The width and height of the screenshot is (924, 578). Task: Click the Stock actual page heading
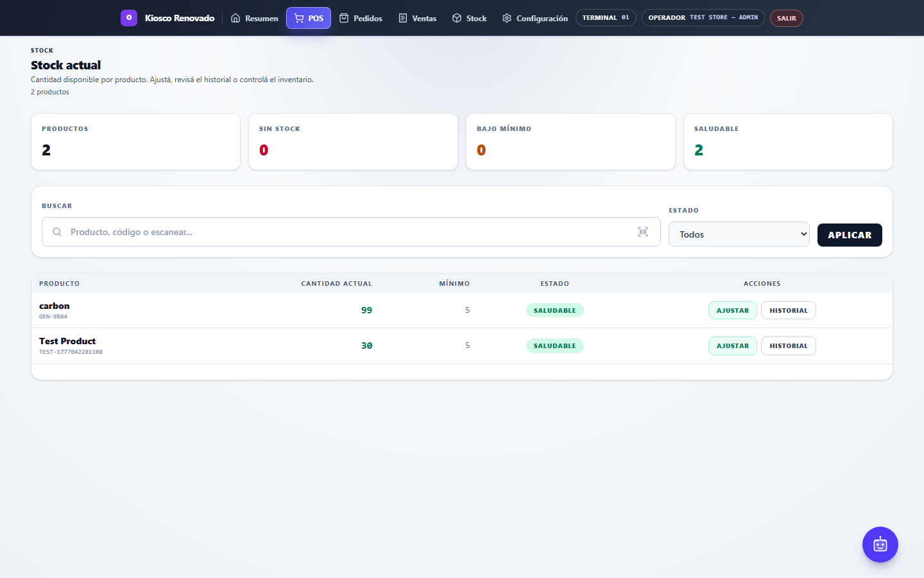point(66,65)
